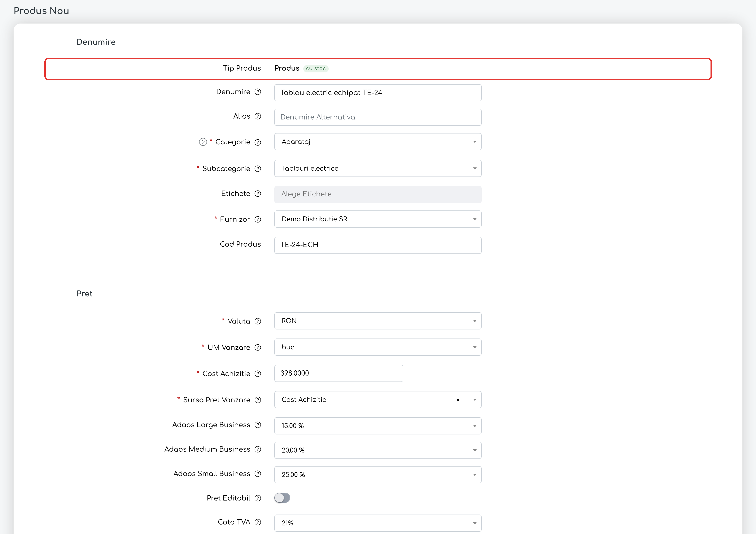The height and width of the screenshot is (534, 756).
Task: Click the 'Produs' type value text
Action: pyautogui.click(x=287, y=68)
